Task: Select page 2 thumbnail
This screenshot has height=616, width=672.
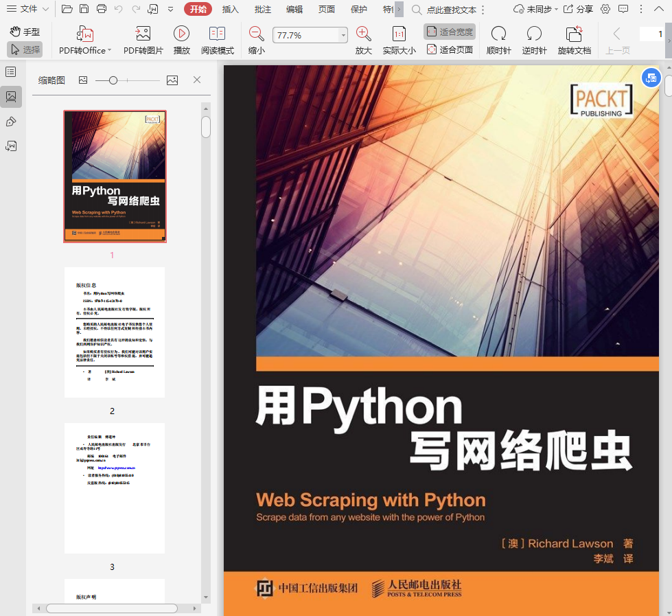Action: tap(115, 332)
